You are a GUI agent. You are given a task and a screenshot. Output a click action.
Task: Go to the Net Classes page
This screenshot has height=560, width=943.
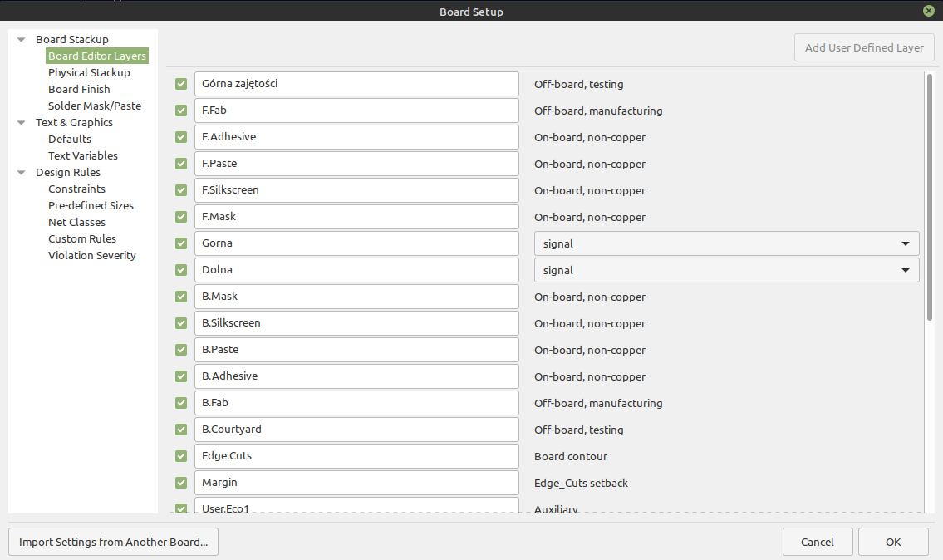click(76, 222)
